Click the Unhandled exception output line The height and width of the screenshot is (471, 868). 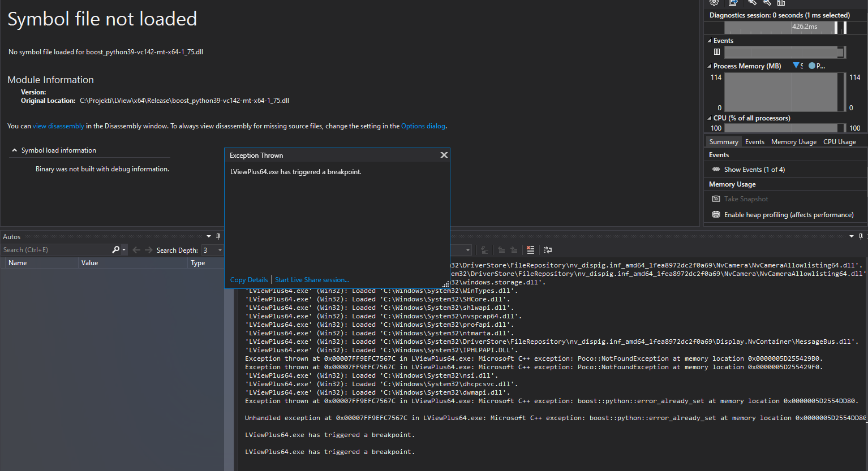click(x=555, y=418)
